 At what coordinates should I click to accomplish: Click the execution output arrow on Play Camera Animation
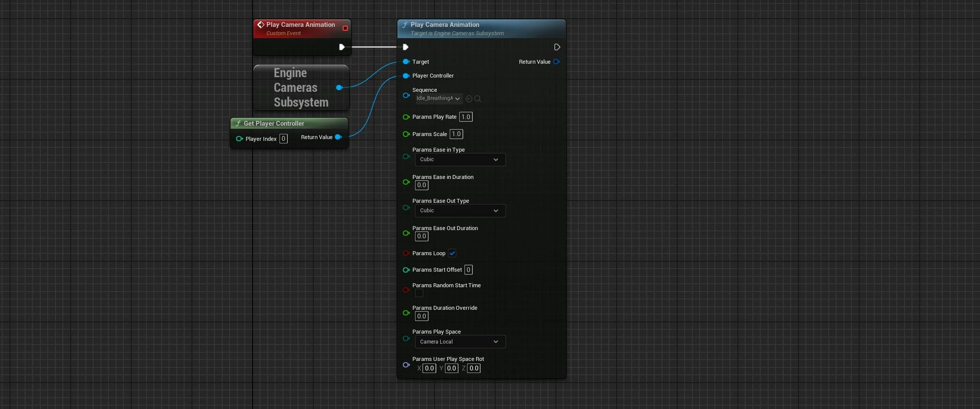tap(557, 47)
